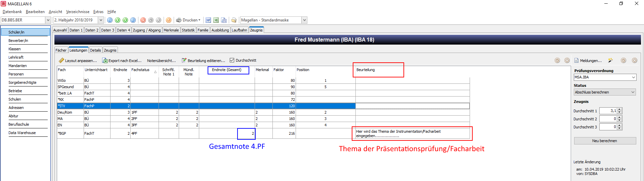
Task: Open Beurteilung editieren
Action: tap(204, 61)
